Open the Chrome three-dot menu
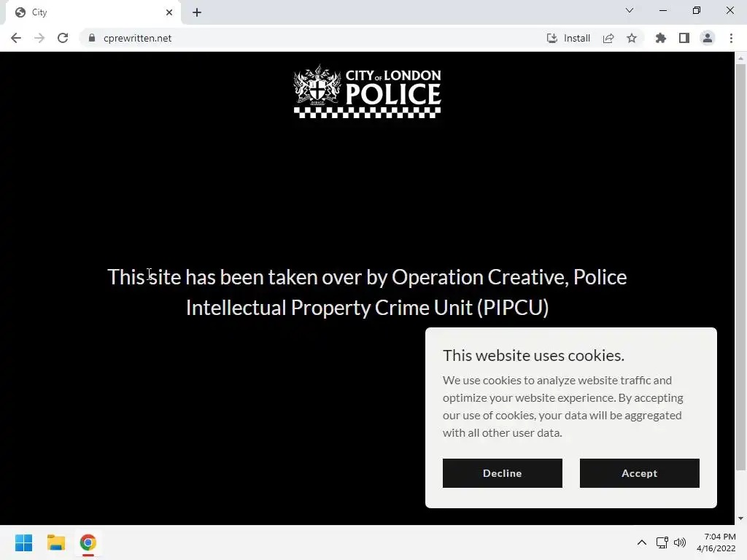Screen dimensions: 747x560 731,38
